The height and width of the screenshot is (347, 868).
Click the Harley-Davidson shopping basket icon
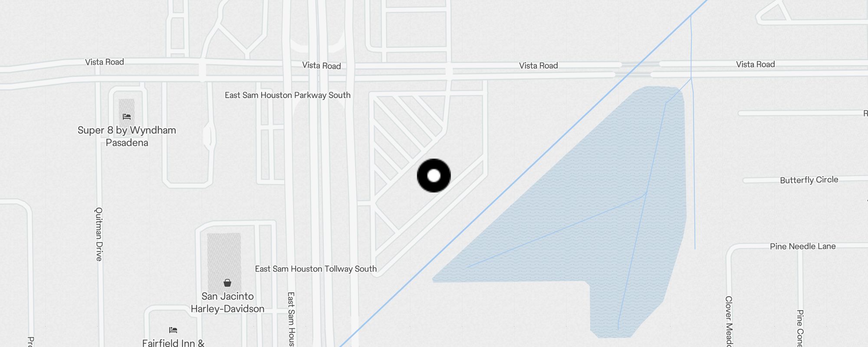pos(227,283)
